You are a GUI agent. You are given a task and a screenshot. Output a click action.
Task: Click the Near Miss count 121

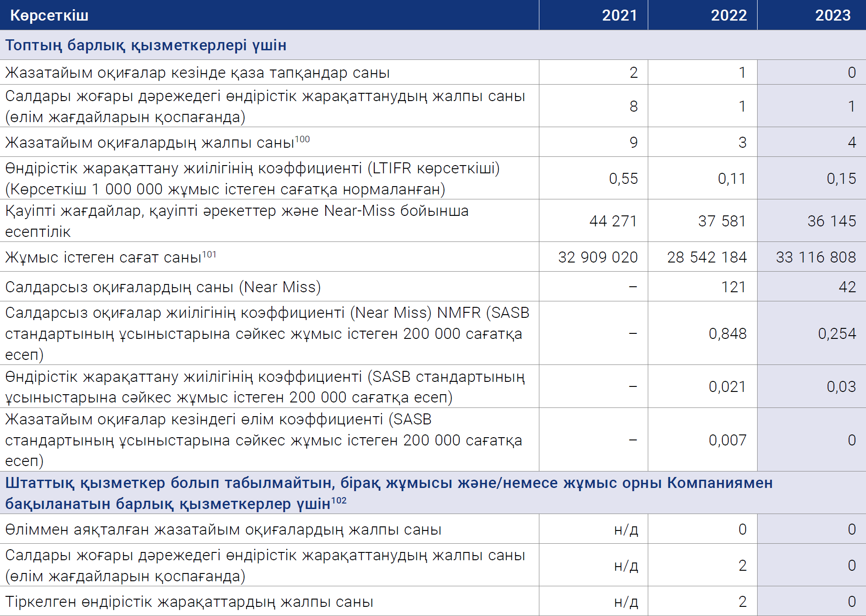[734, 287]
